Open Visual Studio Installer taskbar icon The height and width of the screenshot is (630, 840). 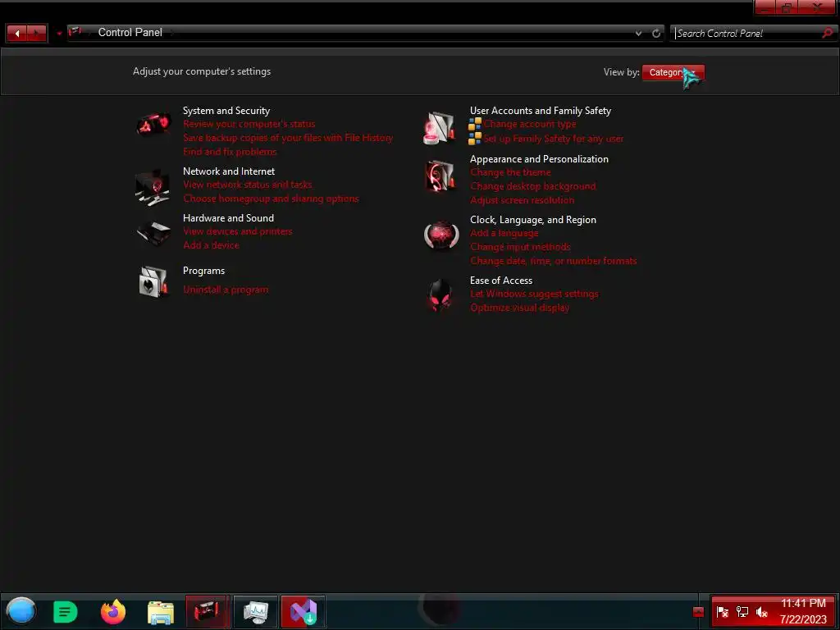click(x=304, y=611)
